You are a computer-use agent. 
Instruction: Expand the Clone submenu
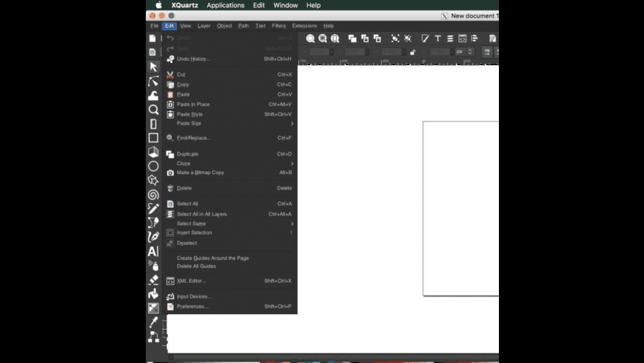pos(229,163)
